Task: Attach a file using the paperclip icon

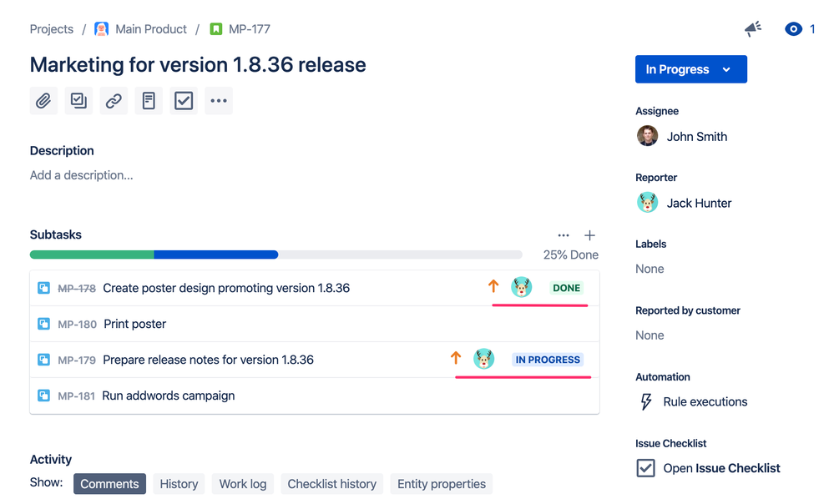Action: [43, 100]
